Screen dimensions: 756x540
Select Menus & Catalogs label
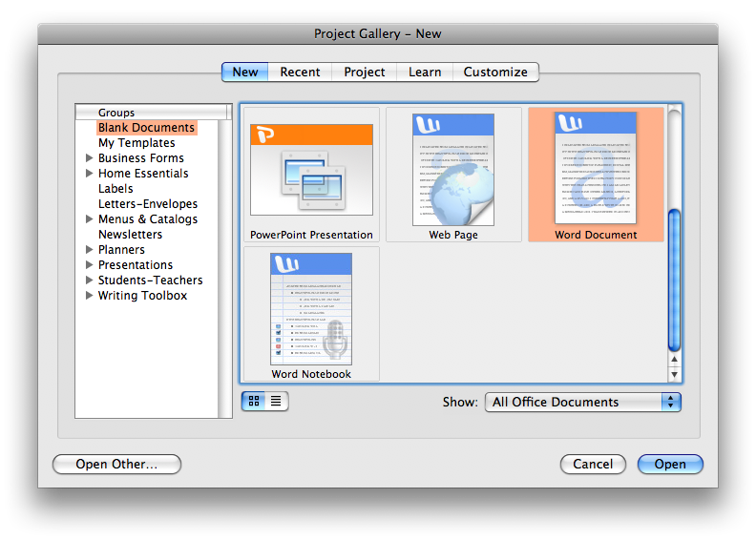point(148,218)
